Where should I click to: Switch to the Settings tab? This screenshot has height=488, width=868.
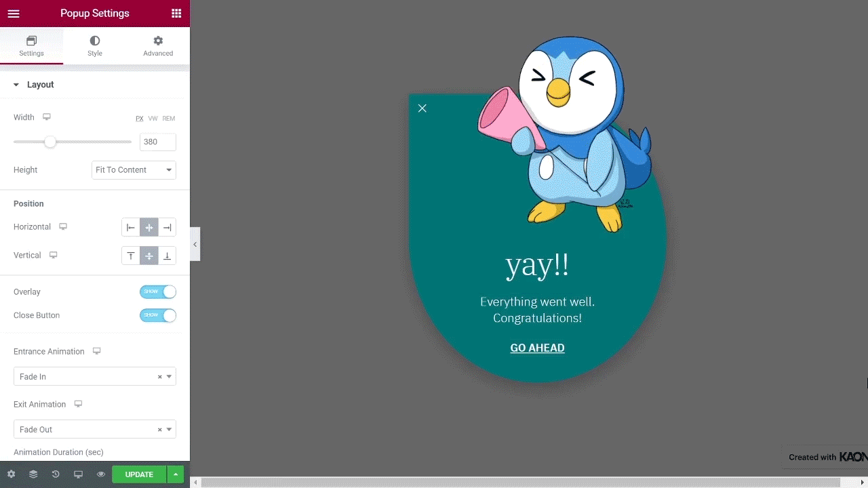coord(31,46)
